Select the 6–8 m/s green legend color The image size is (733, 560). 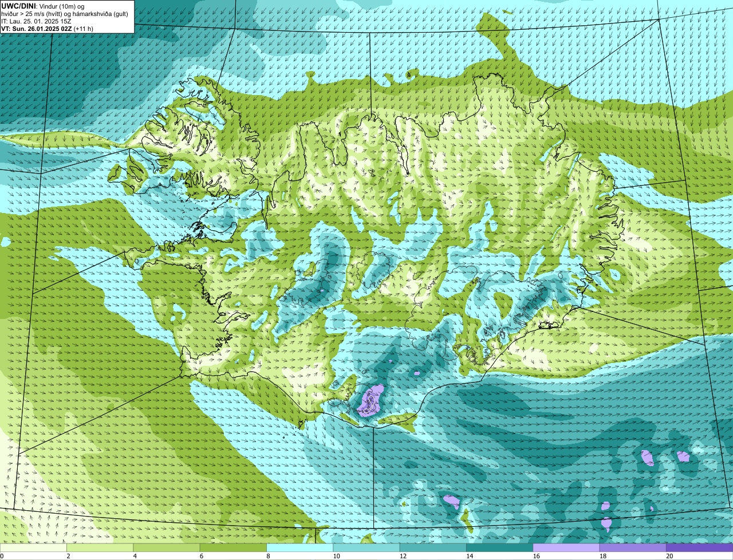coord(233,547)
